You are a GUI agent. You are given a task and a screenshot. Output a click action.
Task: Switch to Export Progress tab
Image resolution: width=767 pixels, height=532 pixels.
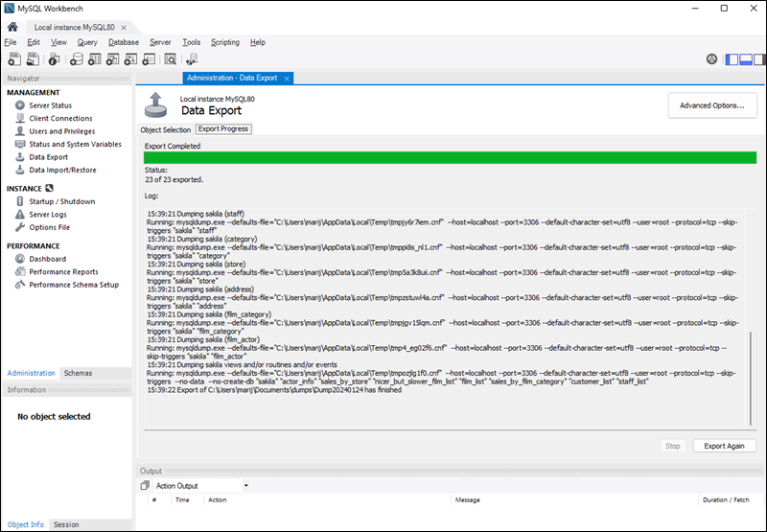point(223,129)
